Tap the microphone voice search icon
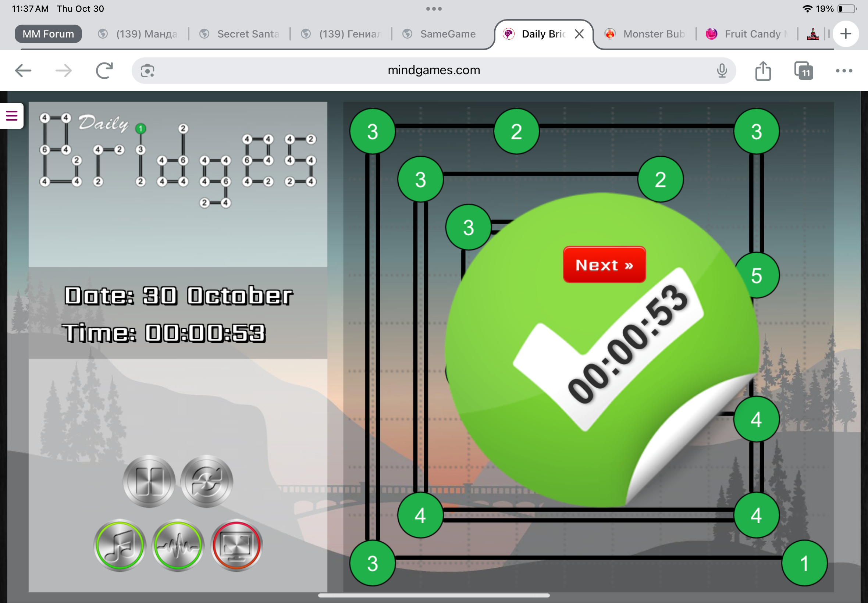Image resolution: width=868 pixels, height=603 pixels. click(x=721, y=71)
